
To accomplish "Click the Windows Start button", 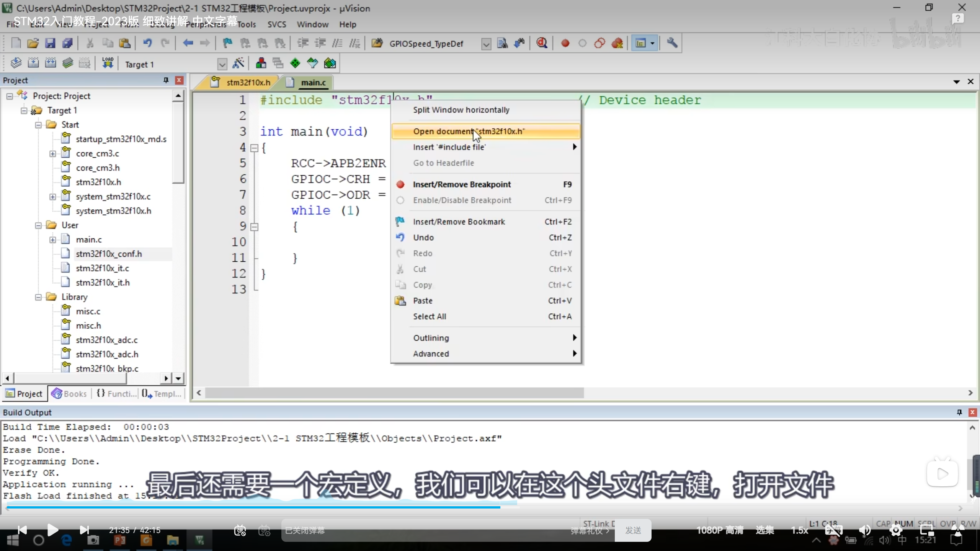I will coord(13,540).
